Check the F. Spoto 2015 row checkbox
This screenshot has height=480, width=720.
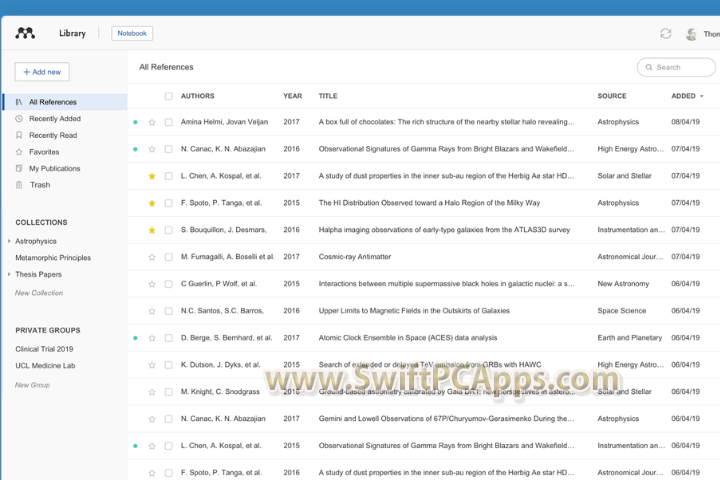pos(169,203)
